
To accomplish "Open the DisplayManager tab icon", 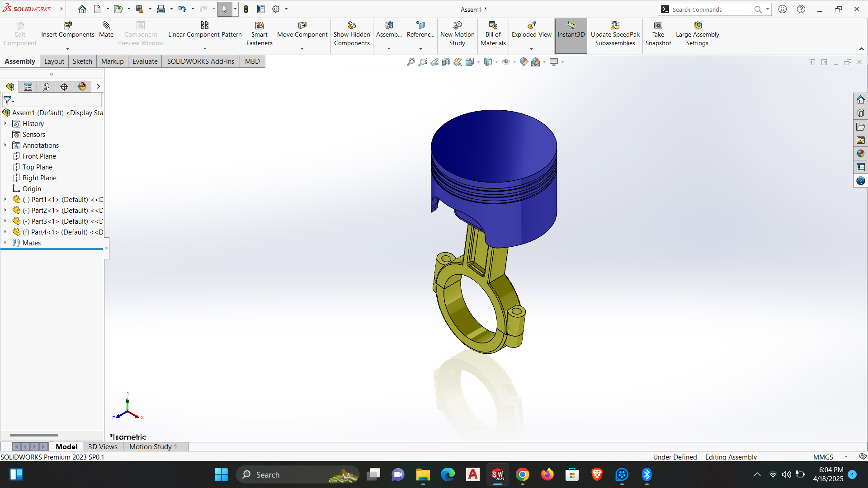I will (82, 87).
